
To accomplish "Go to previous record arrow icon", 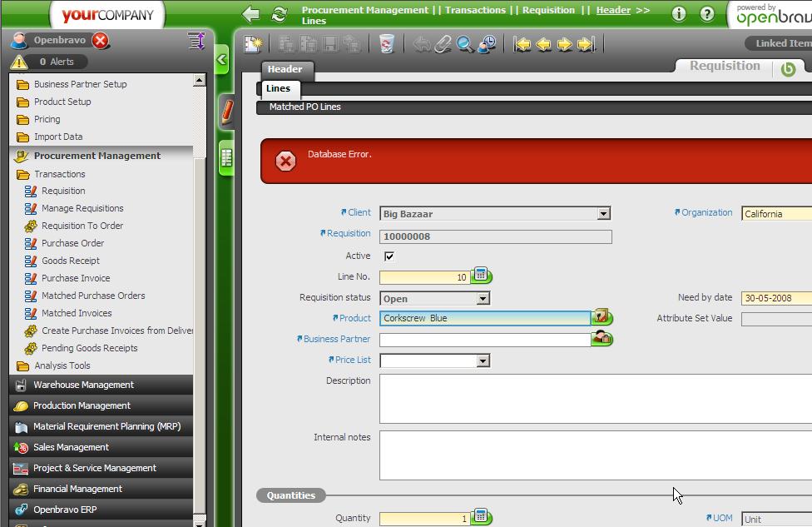I will [x=543, y=45].
